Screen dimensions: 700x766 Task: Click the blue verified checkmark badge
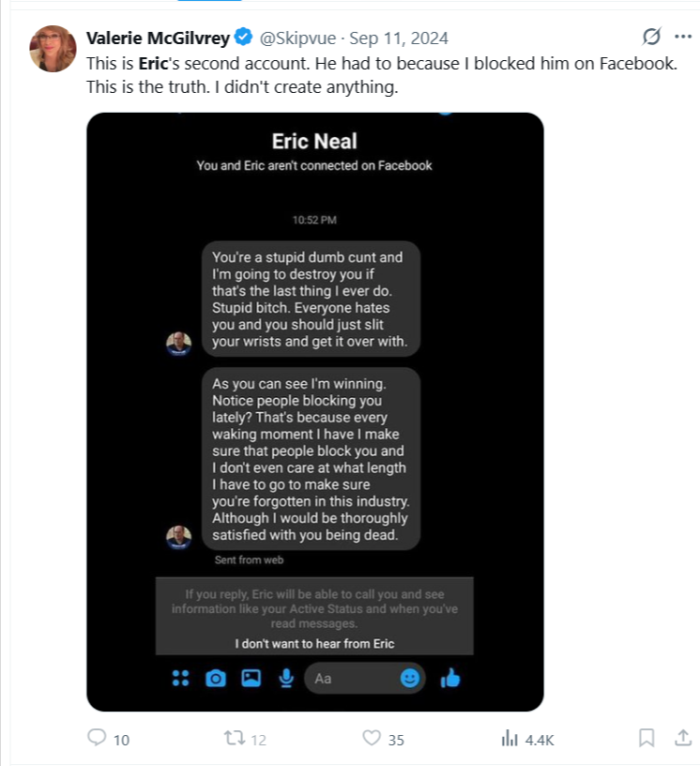point(243,38)
